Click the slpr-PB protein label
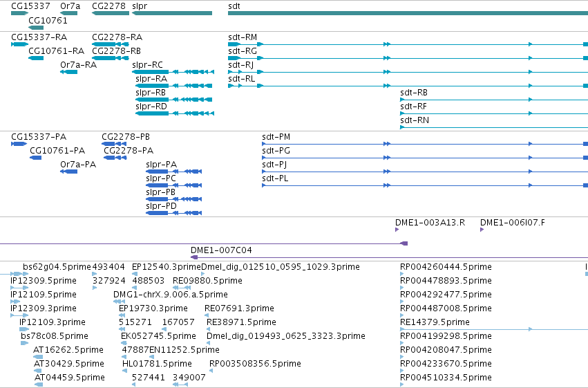The width and height of the screenshot is (588, 388). tap(160, 192)
